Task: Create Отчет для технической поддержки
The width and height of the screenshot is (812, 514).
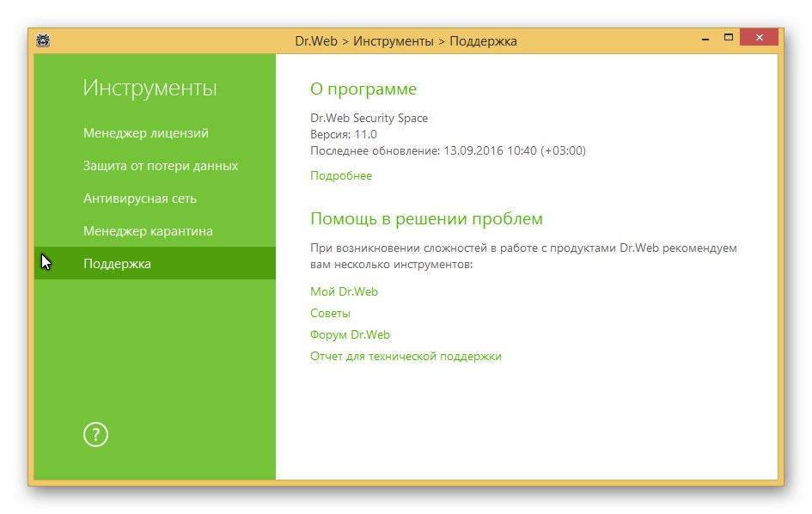Action: tap(406, 357)
